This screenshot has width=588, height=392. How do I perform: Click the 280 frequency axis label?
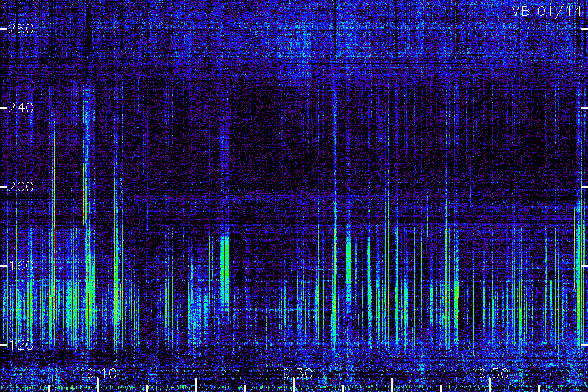coord(21,29)
